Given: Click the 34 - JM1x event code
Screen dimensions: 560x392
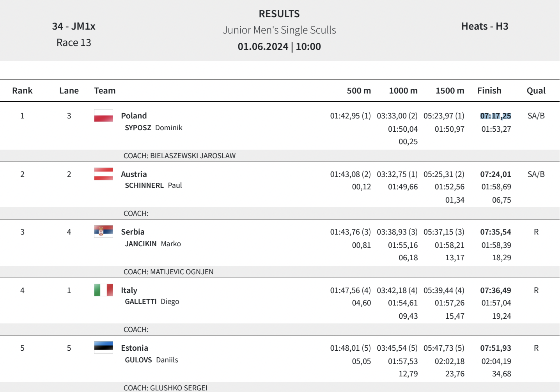Looking at the screenshot, I should point(74,26).
